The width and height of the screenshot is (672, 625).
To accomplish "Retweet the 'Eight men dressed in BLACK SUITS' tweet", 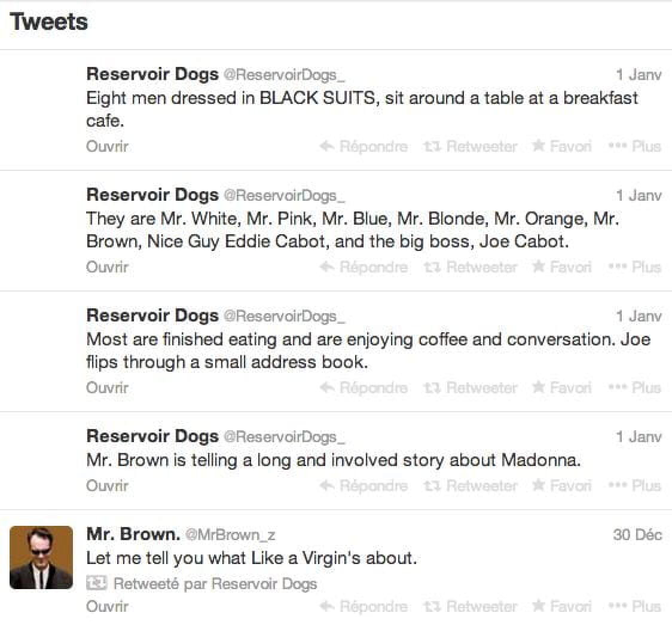I will click(x=471, y=146).
